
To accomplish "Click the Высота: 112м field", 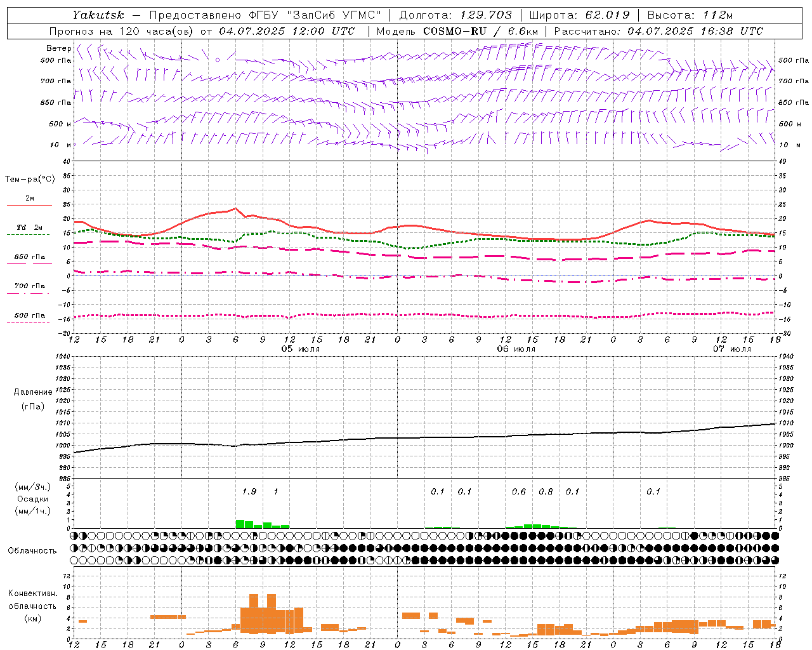I will pyautogui.click(x=690, y=15).
